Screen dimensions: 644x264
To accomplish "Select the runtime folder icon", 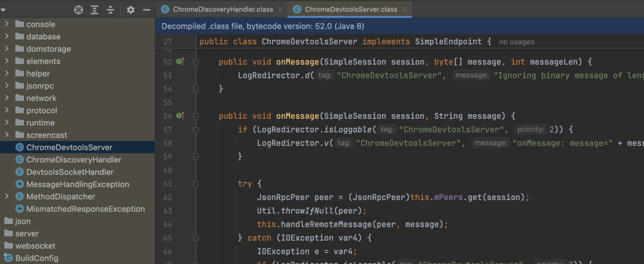I will [x=19, y=122].
